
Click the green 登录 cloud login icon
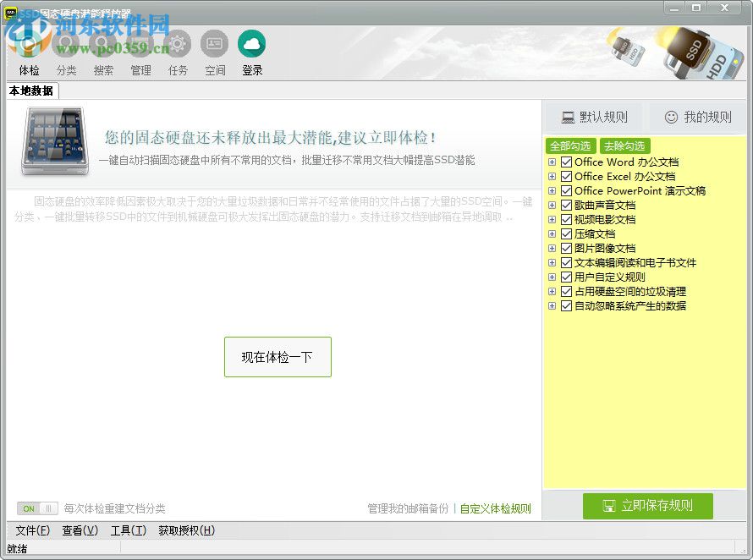252,43
